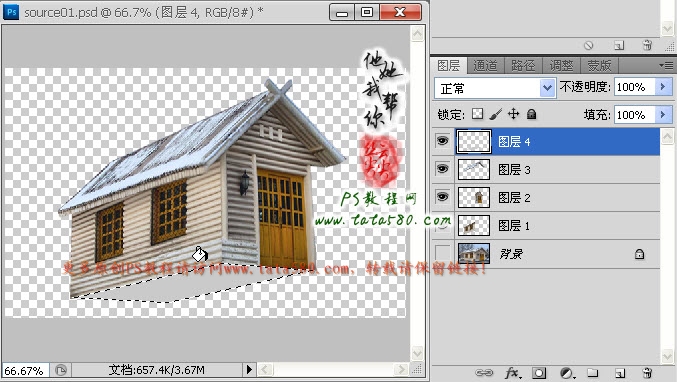
Task: Click canvas vertical scrollbar down arrow
Action: click(x=417, y=353)
